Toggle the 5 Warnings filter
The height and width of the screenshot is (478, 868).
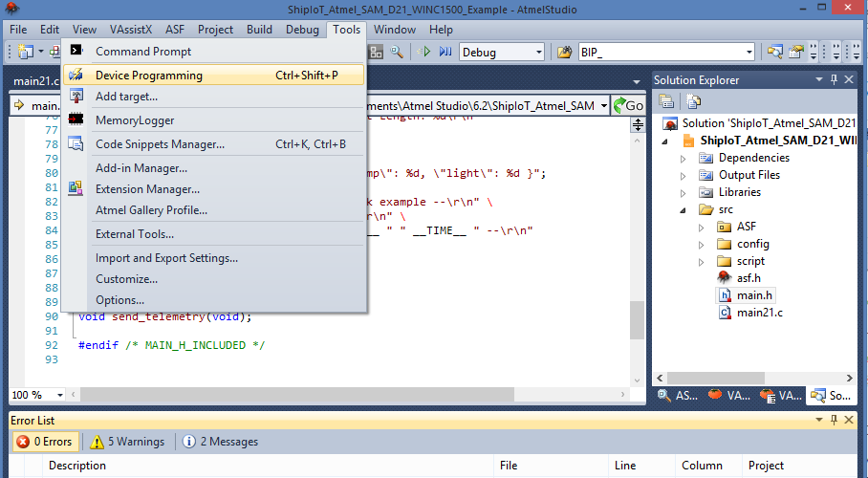[x=128, y=442]
